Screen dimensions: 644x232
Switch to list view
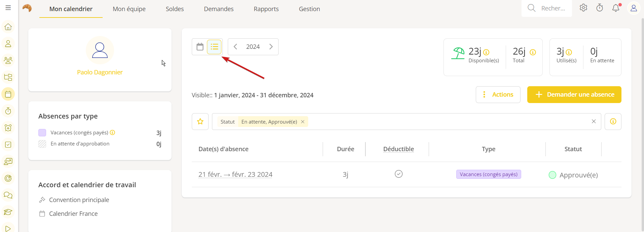tap(214, 47)
